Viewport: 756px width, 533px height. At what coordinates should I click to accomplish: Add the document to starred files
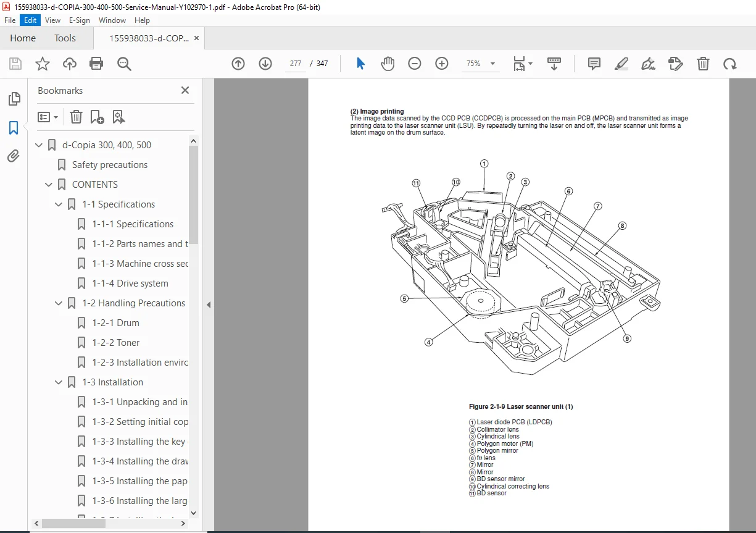pyautogui.click(x=43, y=64)
